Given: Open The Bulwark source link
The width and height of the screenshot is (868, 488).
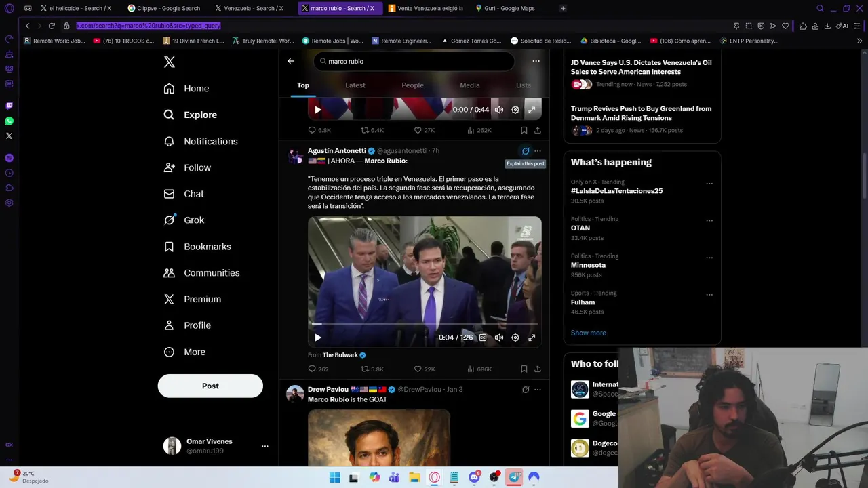Looking at the screenshot, I should 344,355.
